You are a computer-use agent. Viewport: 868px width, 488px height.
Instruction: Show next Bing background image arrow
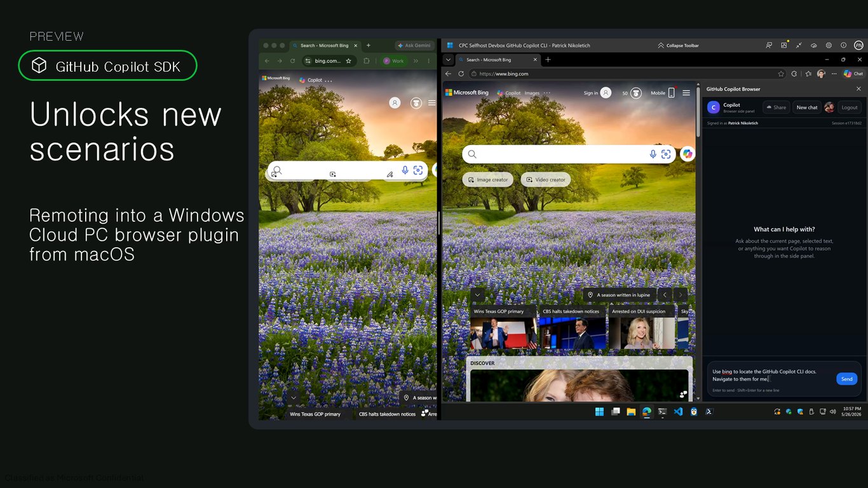point(681,295)
